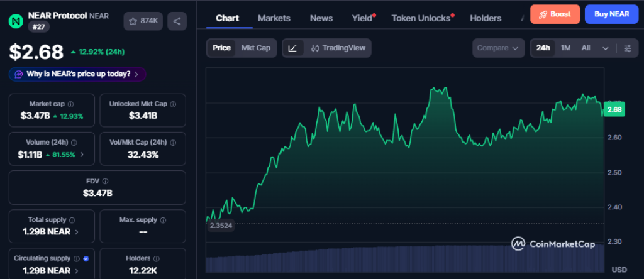Open the Yield tab
The height and width of the screenshot is (279, 644).
[x=364, y=18]
